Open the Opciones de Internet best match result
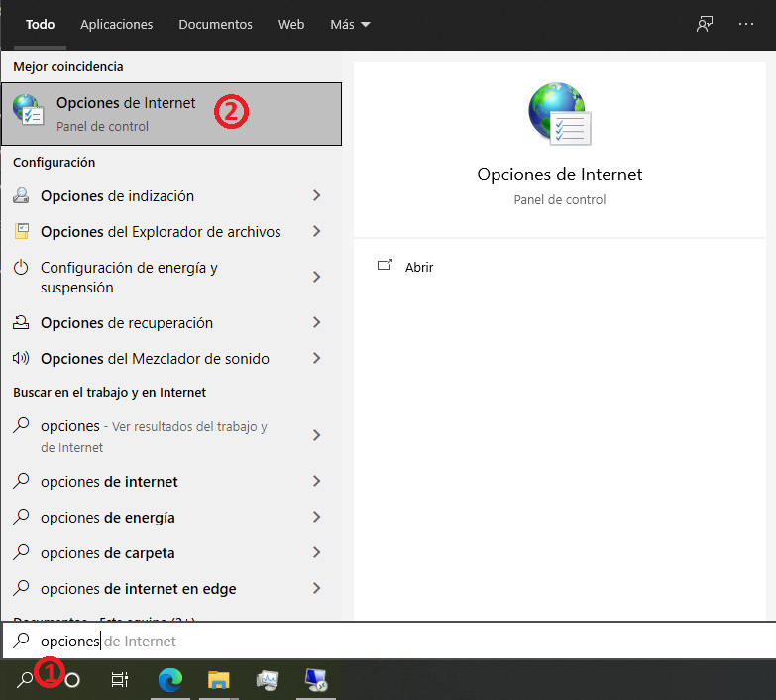 pos(171,114)
